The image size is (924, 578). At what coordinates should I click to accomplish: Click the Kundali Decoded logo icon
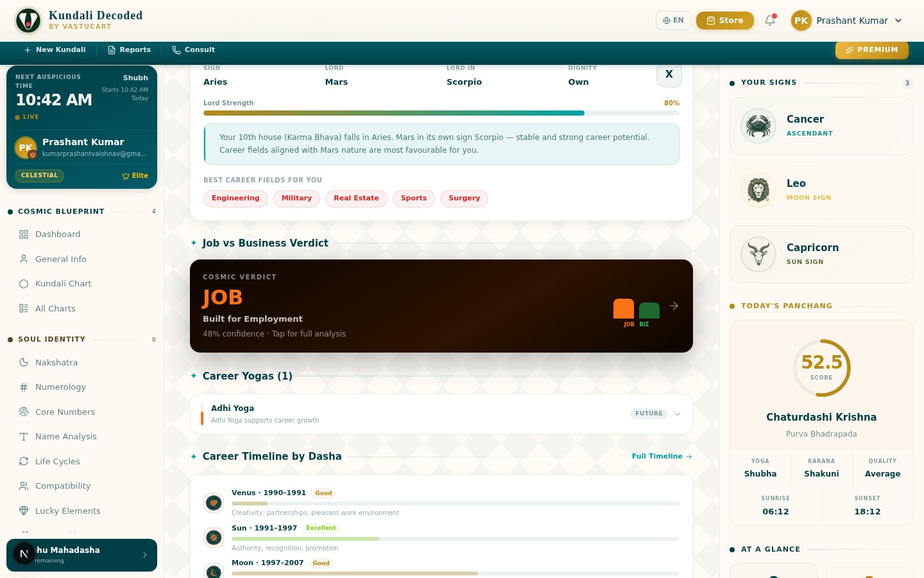point(28,21)
